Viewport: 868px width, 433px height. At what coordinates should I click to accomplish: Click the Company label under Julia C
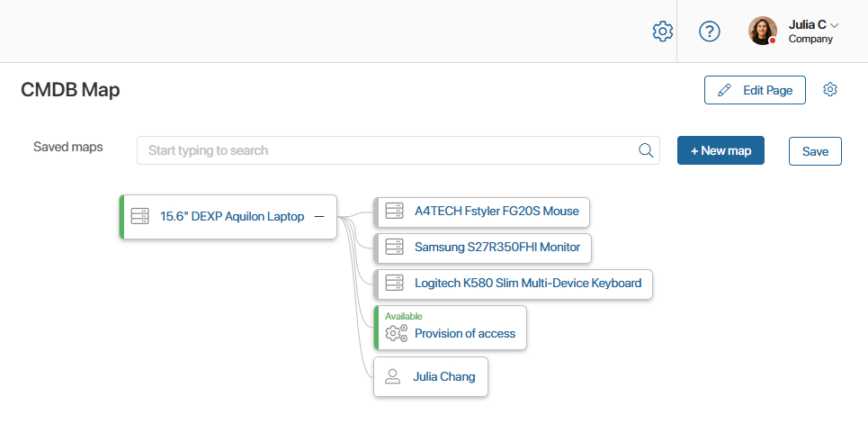tap(810, 40)
